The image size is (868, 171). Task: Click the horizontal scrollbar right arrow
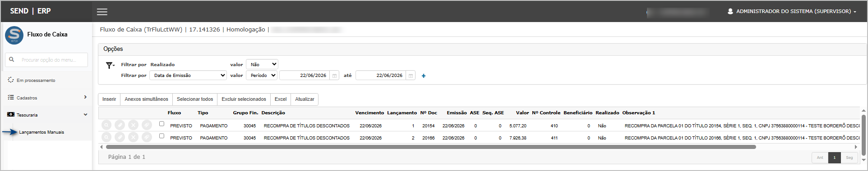click(856, 147)
